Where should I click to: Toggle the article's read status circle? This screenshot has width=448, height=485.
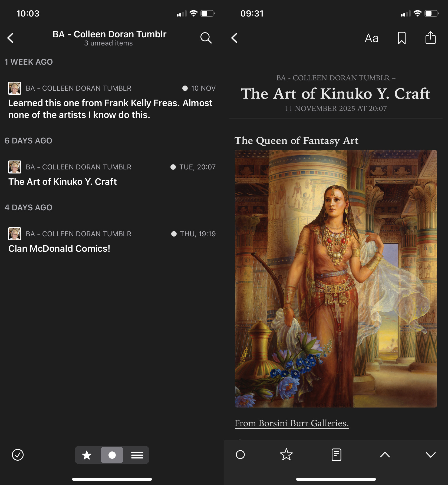click(240, 455)
